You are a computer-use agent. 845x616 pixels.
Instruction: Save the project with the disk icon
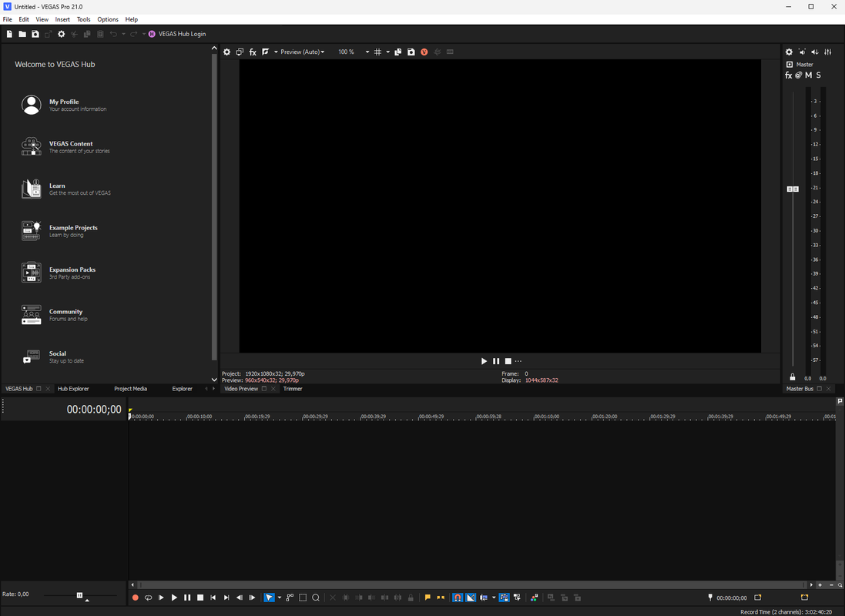point(35,34)
